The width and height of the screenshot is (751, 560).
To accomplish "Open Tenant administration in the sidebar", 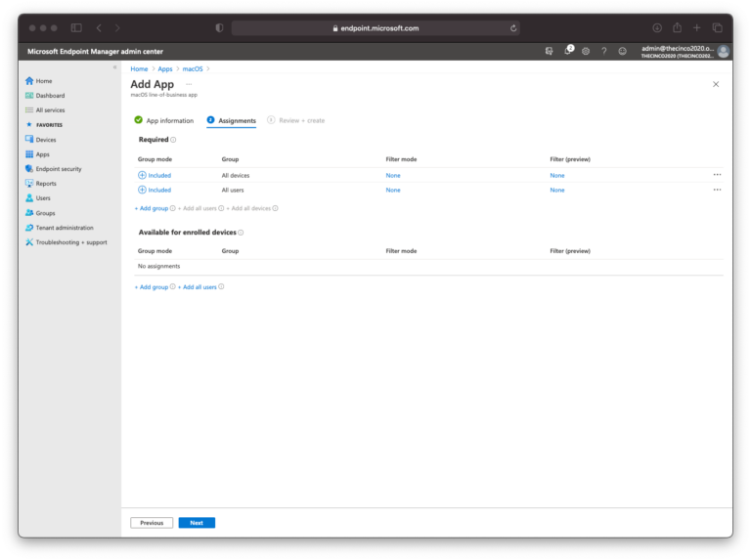I will click(x=64, y=228).
